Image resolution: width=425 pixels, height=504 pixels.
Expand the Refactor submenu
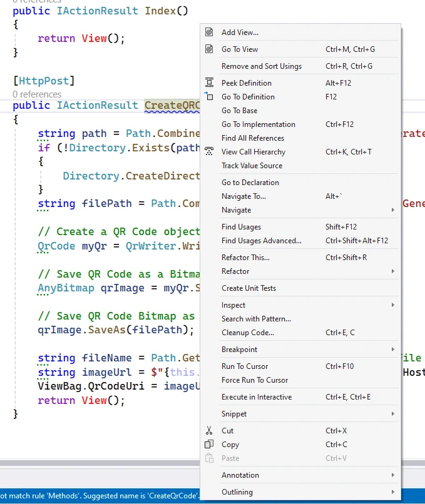click(x=393, y=271)
